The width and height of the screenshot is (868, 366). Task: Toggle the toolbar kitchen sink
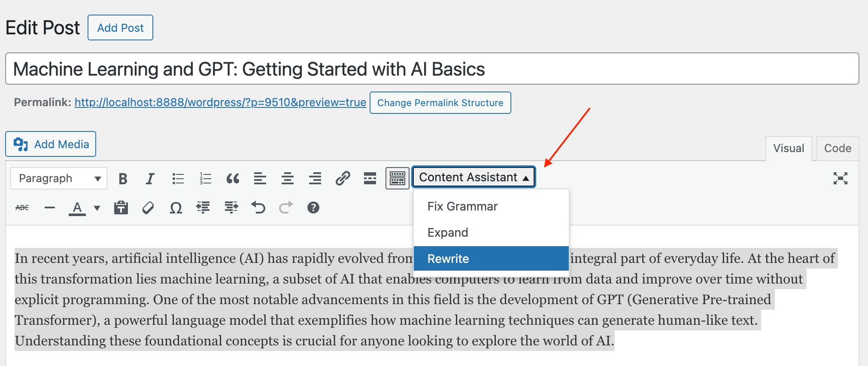pyautogui.click(x=398, y=178)
